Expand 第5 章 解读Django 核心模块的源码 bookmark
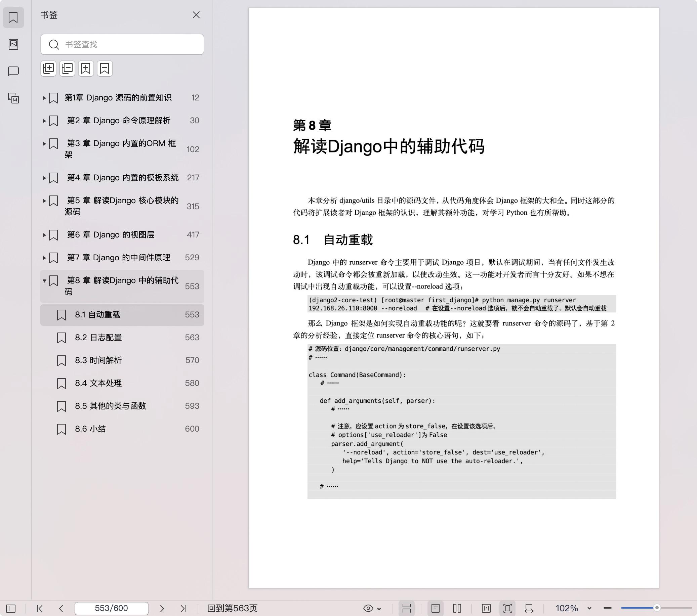The height and width of the screenshot is (616, 697). coord(44,201)
